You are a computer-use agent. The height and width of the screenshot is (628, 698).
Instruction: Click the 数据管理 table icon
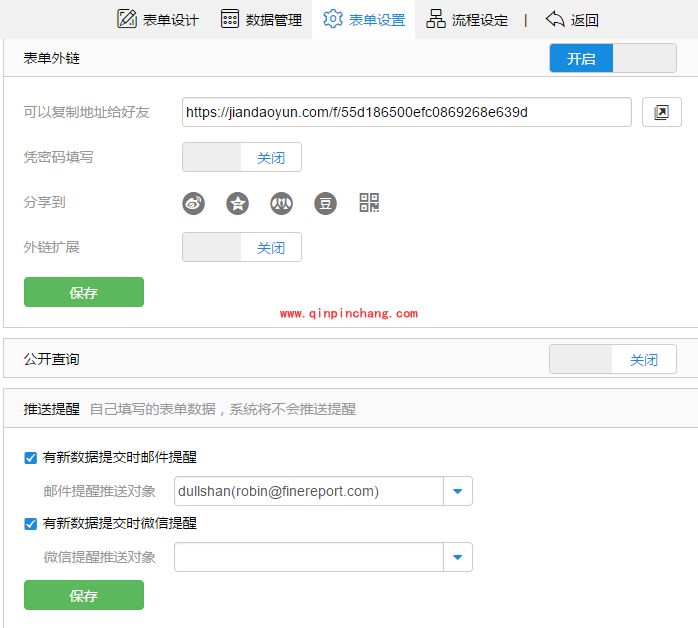[230, 19]
